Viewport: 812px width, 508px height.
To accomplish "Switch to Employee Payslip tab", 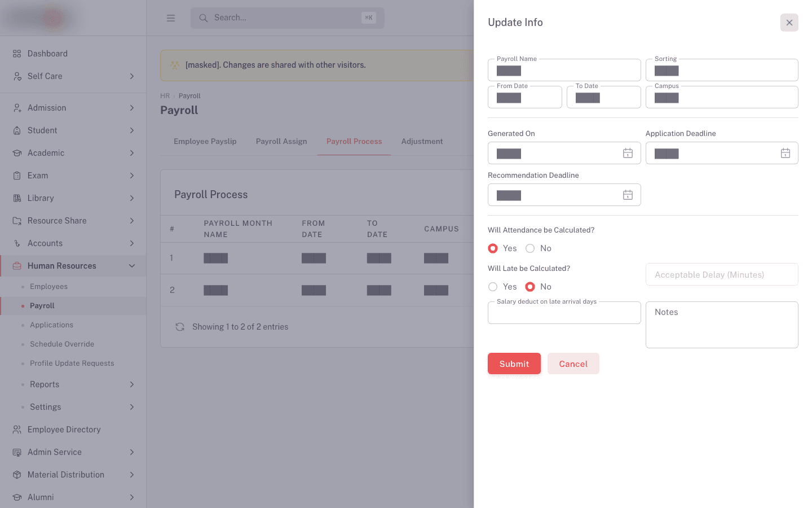I will click(205, 142).
